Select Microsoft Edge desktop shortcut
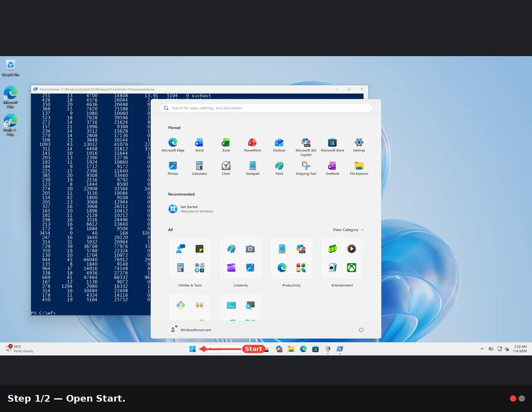This screenshot has width=532, height=412. pos(10,97)
